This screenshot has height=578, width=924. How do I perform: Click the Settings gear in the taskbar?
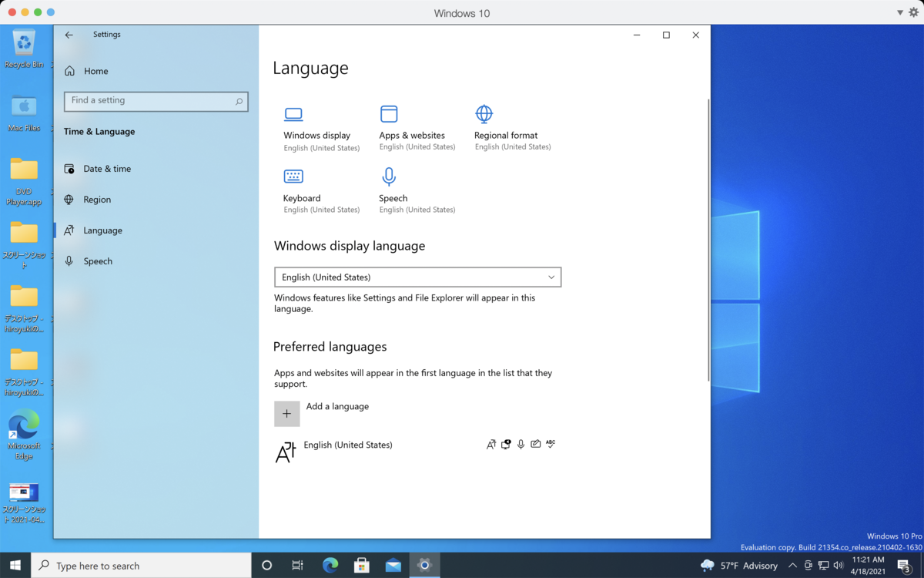[424, 566]
